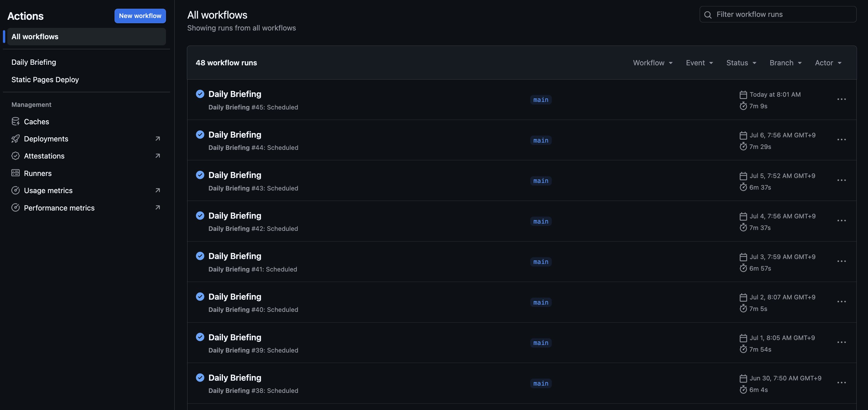Click the Caches database icon
This screenshot has width=868, height=410.
click(x=15, y=121)
